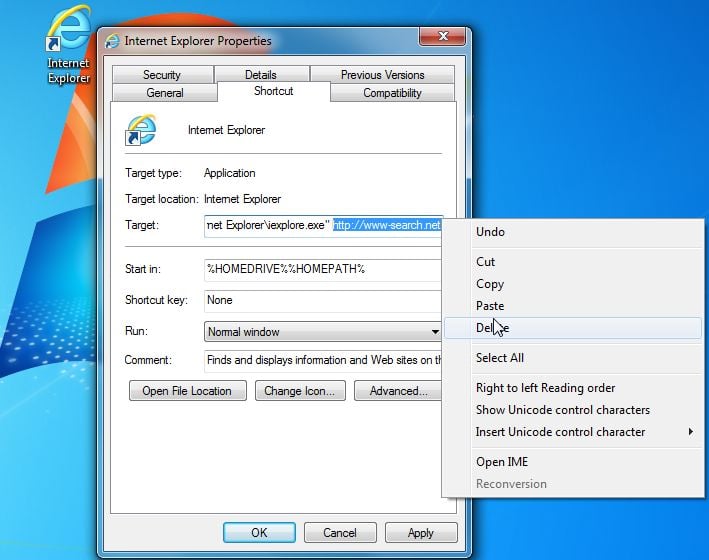Screen dimensions: 709x560
Task: Open the Previous Versions tab
Action: [383, 75]
